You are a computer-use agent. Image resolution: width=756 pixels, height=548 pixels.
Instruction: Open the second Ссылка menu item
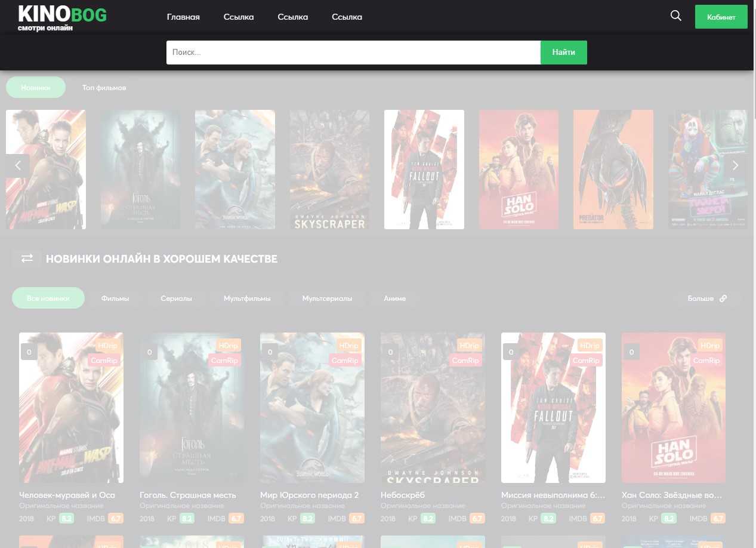[293, 17]
